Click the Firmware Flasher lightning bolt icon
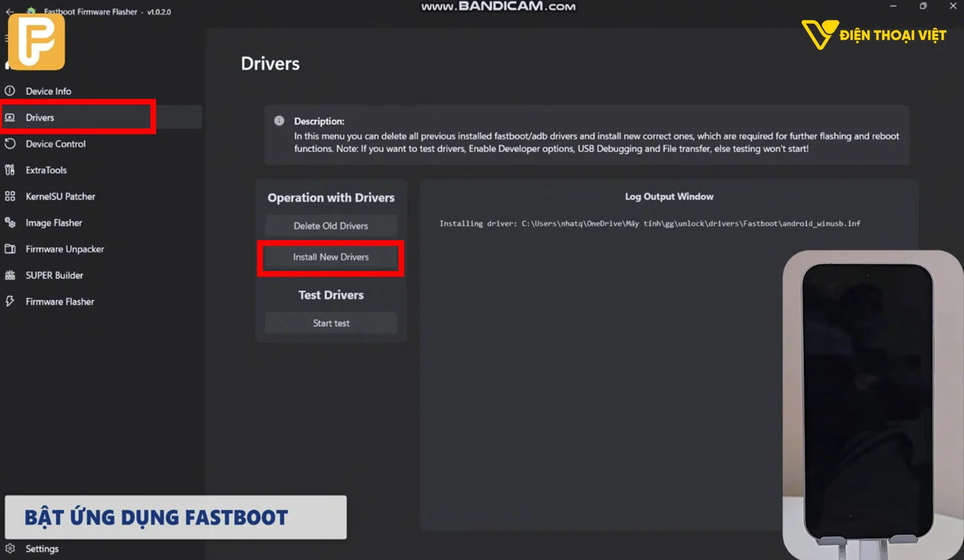 (x=10, y=301)
